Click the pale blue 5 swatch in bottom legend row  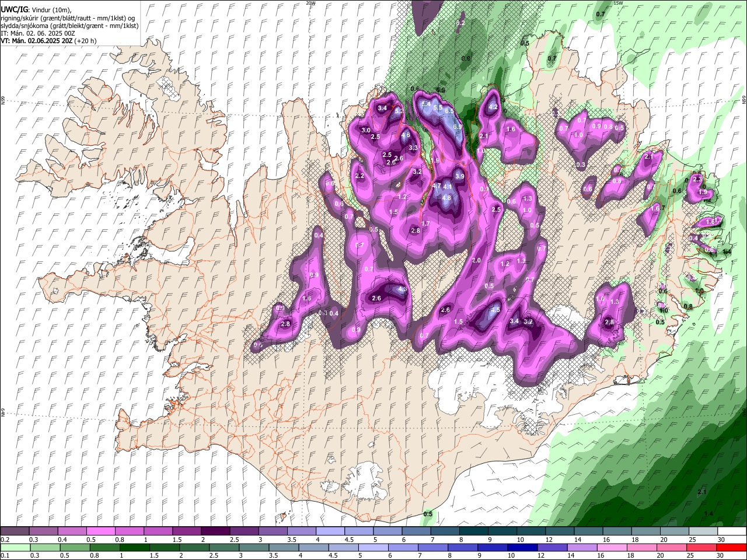373,547
